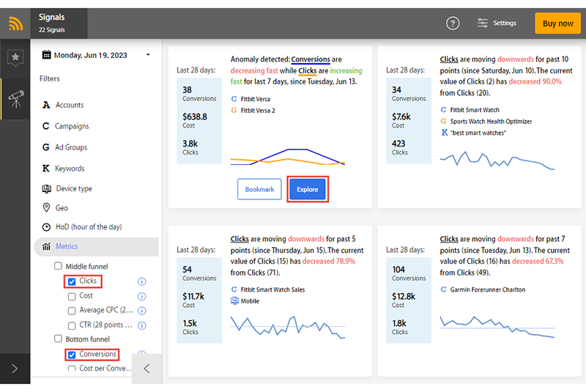Bookmark the Conversions anomaly signal

[259, 190]
